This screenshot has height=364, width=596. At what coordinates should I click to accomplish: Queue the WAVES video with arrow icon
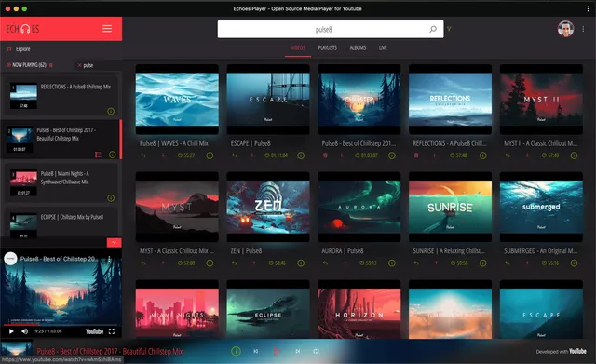(x=142, y=155)
